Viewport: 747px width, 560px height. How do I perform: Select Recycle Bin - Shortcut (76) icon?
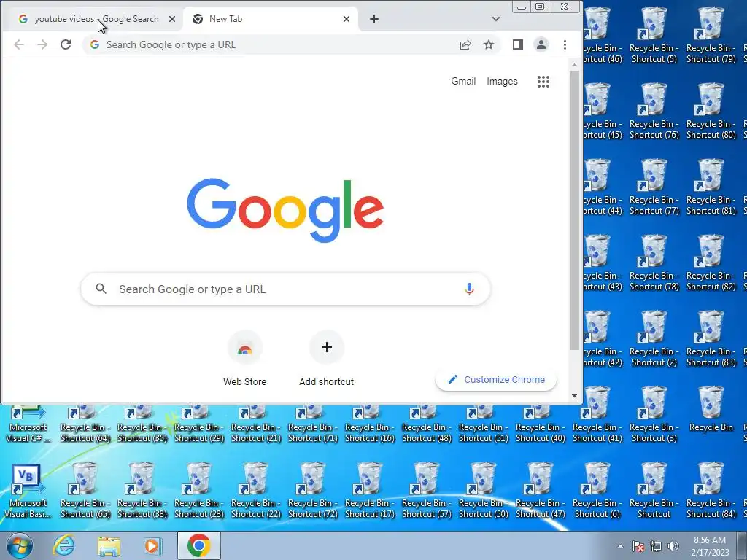pos(654,112)
